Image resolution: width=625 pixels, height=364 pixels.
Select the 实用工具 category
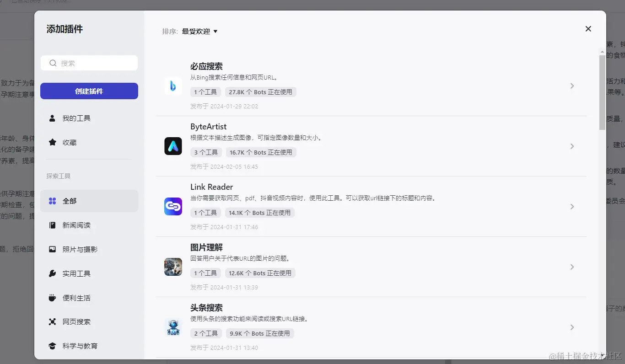89,273
